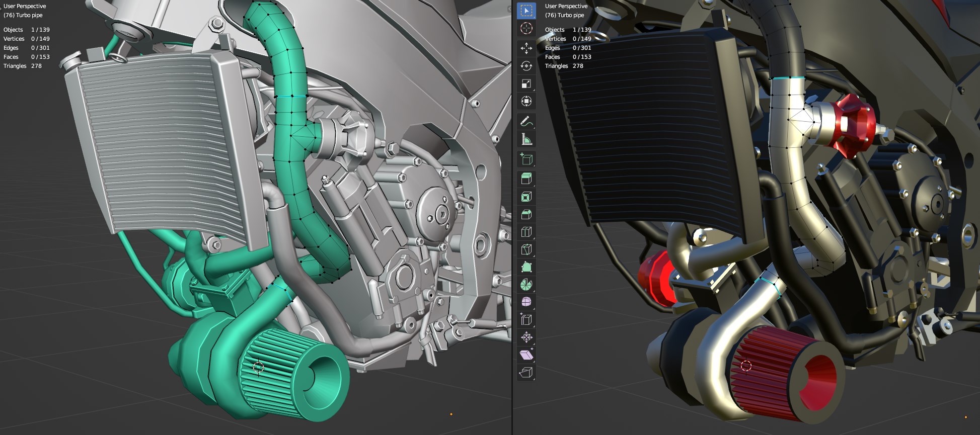Select the Spin tool
The height and width of the screenshot is (435, 980).
coord(526,285)
